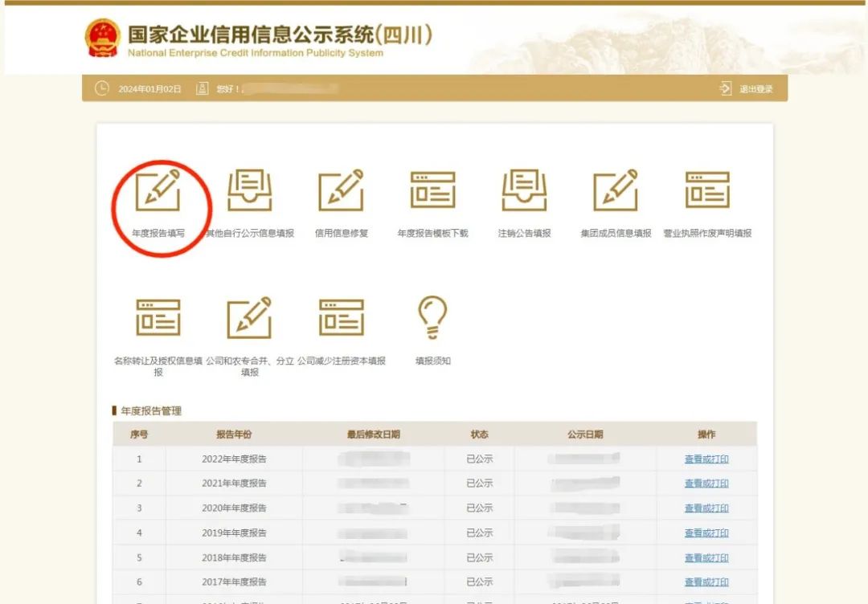Image resolution: width=868 pixels, height=604 pixels.
Task: Click the 年度报告模板下载 icon
Action: click(x=432, y=192)
